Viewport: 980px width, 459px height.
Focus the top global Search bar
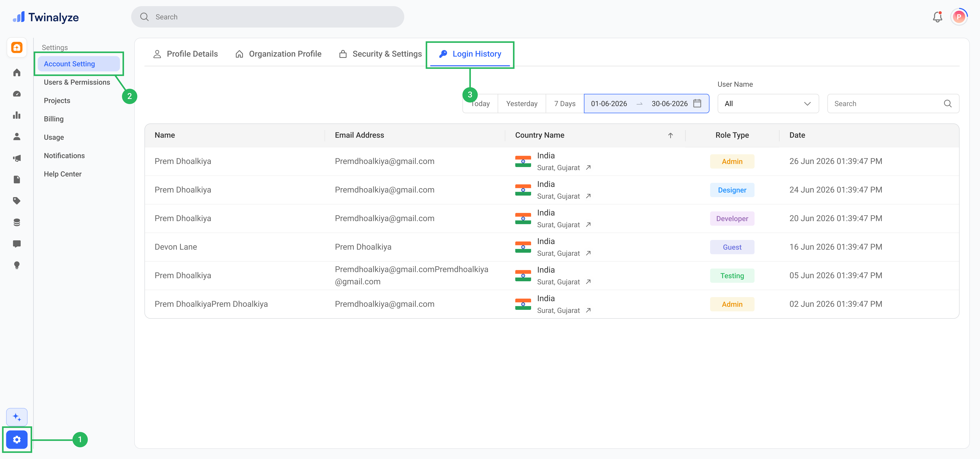click(267, 17)
